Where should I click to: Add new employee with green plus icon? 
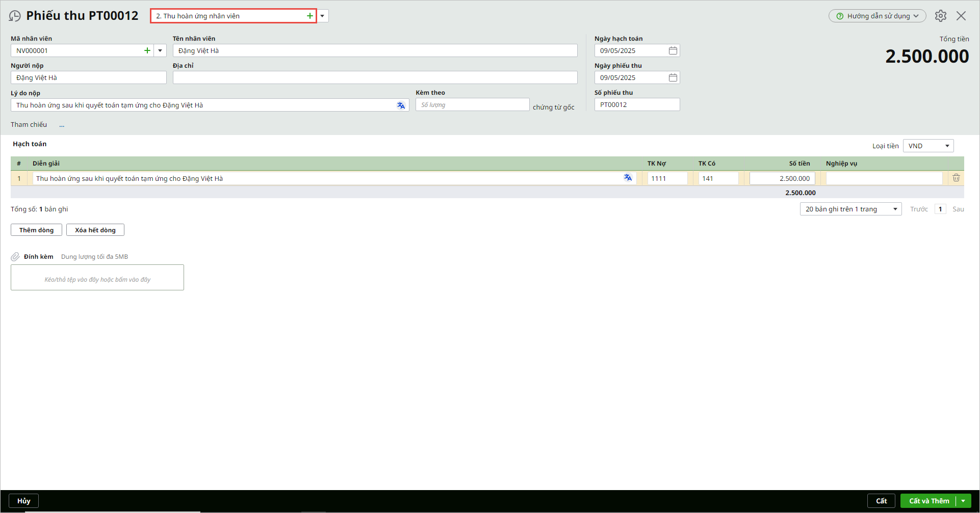[147, 50]
